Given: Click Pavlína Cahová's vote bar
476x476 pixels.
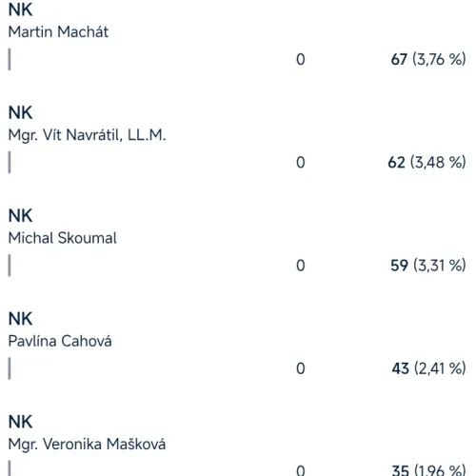Looking at the screenshot, I should pos(10,368).
